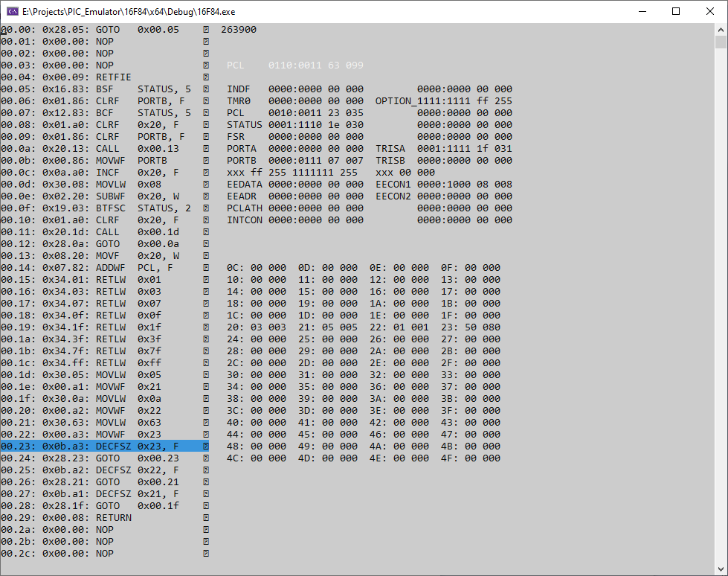Click the STATUS register row
This screenshot has height=576, width=728.
295,125
